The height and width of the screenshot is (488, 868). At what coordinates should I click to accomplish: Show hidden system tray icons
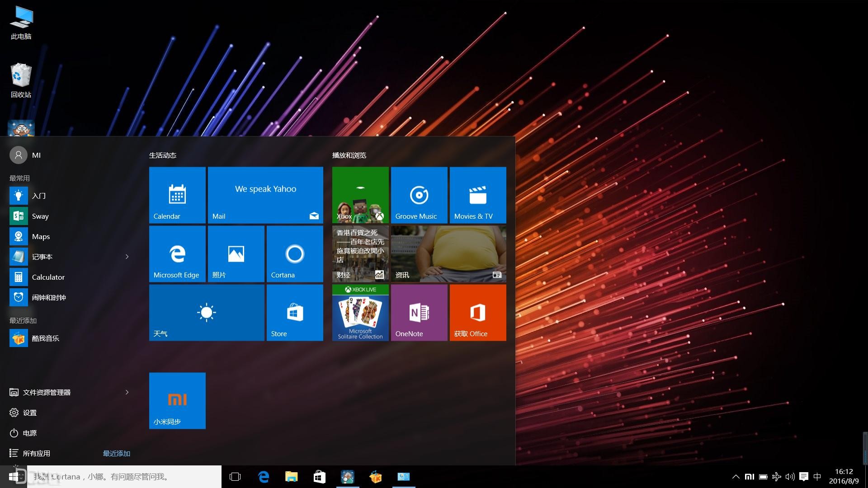(736, 477)
